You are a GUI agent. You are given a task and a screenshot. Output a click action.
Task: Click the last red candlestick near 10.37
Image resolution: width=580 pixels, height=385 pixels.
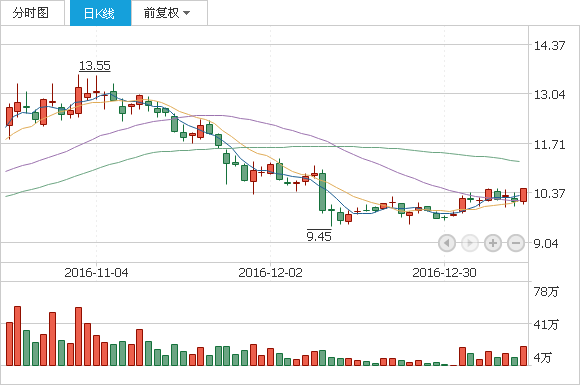[523, 195]
